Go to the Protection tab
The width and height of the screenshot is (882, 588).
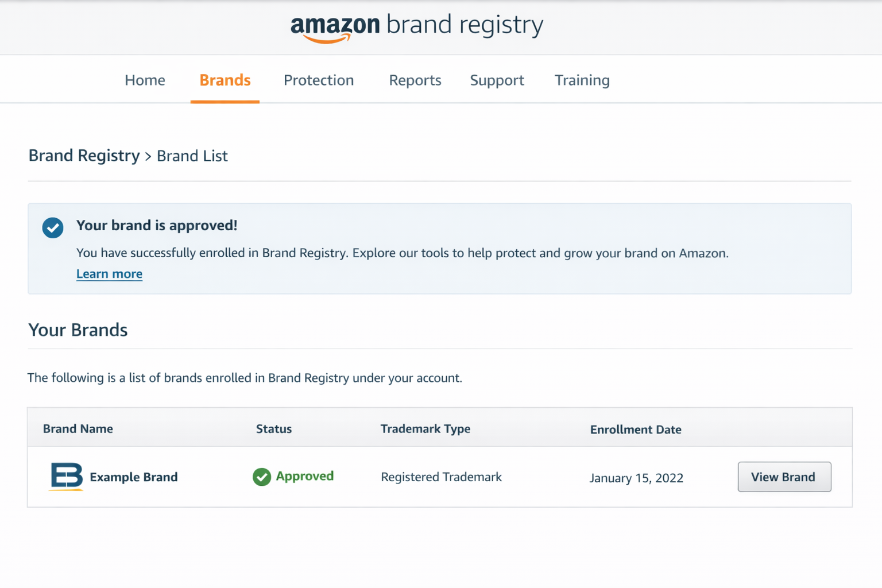click(x=319, y=80)
